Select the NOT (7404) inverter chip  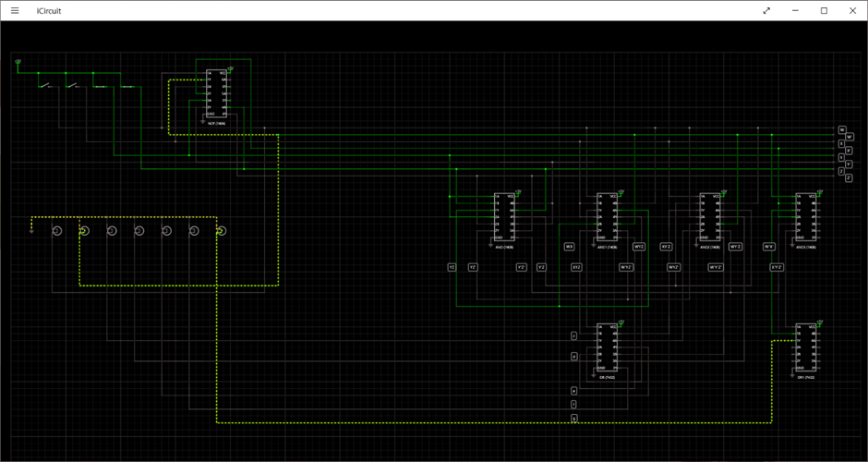pyautogui.click(x=216, y=93)
